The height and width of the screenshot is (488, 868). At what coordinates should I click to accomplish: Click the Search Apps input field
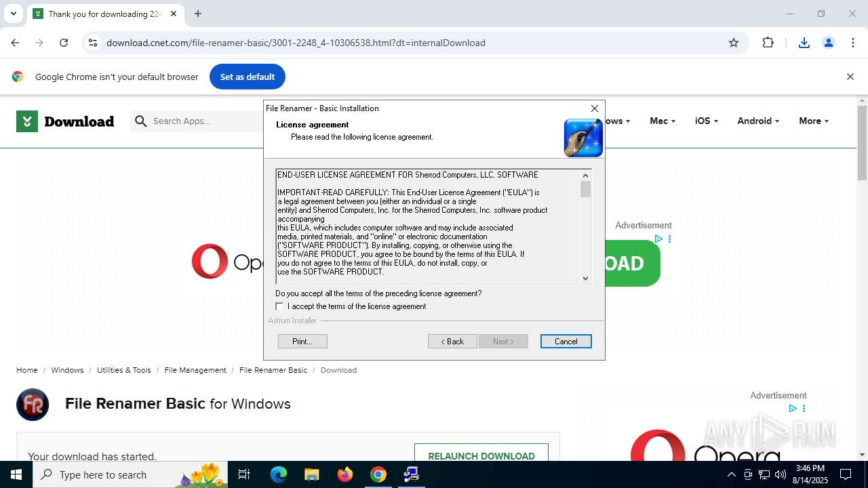click(x=203, y=121)
